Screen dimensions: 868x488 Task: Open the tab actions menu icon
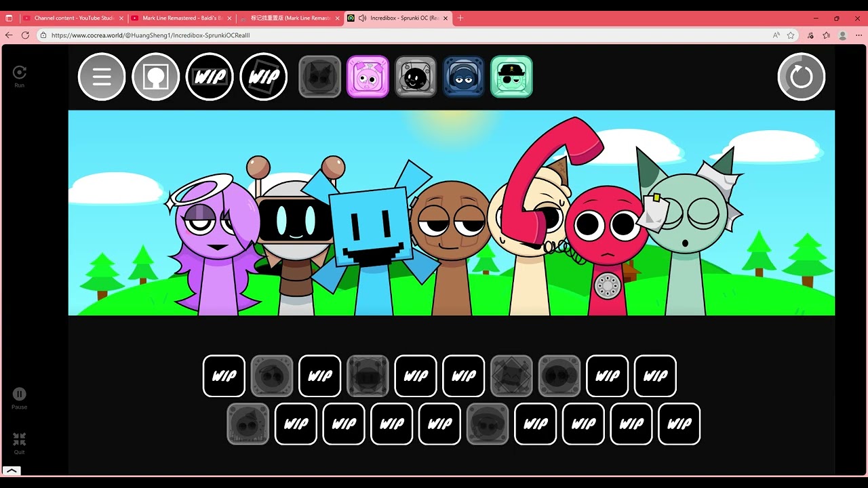(x=9, y=18)
